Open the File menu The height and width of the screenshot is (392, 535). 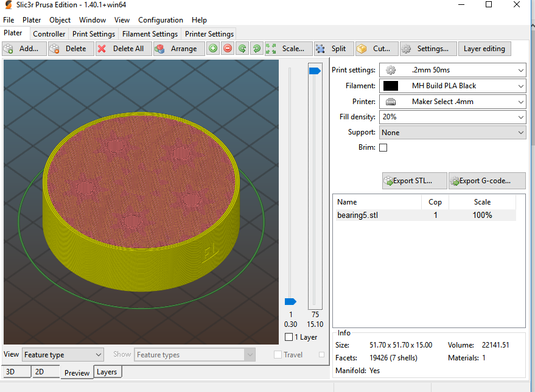click(9, 20)
